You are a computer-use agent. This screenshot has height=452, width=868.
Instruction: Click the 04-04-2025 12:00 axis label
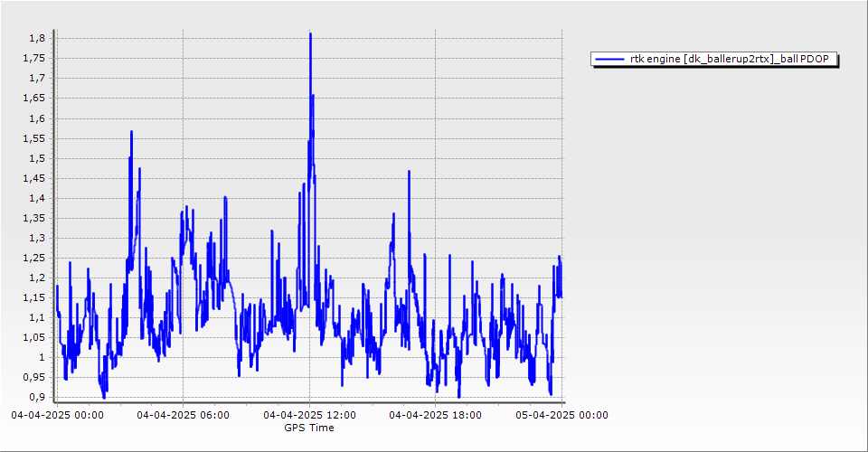[x=309, y=415]
